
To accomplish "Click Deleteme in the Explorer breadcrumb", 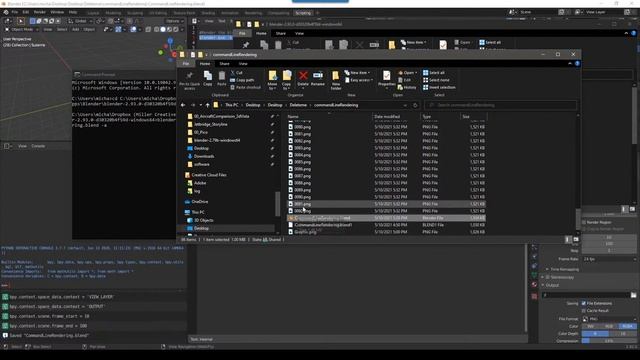I will tap(298, 105).
